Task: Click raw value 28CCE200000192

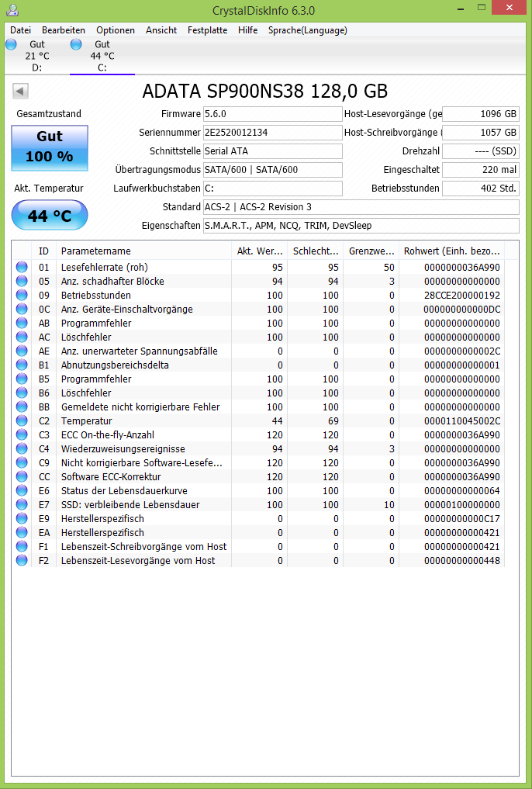Action: tap(462, 296)
